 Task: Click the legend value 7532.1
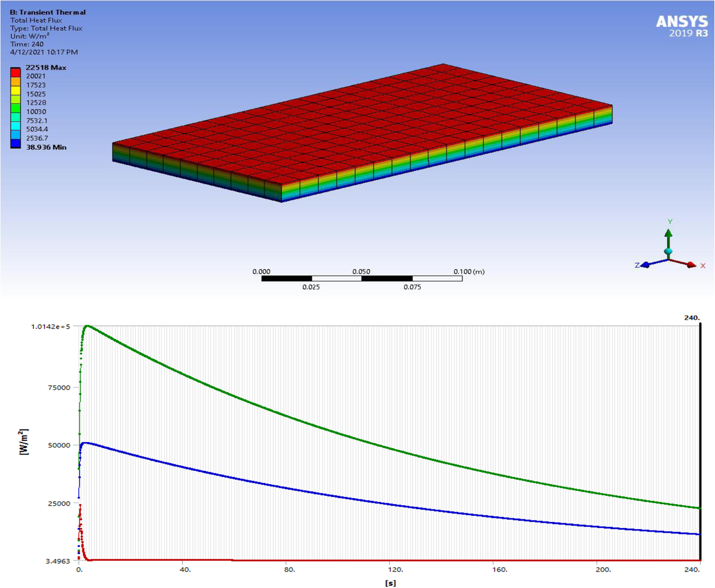[x=37, y=120]
